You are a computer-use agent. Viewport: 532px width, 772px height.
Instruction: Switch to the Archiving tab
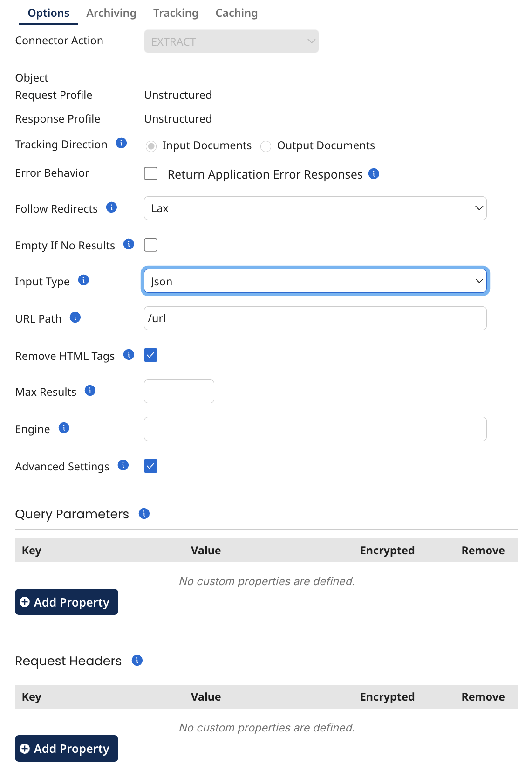[x=111, y=13]
